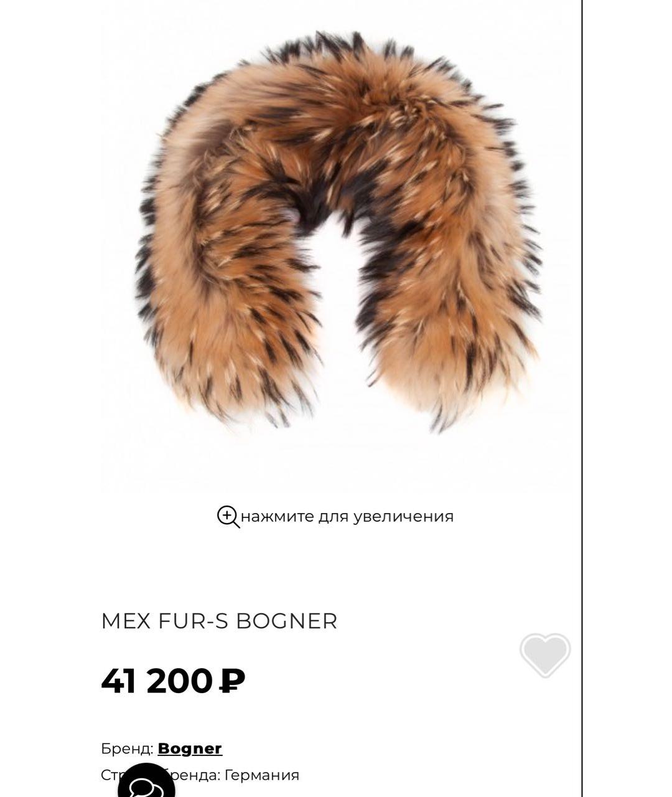Open the chat bubble widget
The image size is (672, 797).
(146, 782)
